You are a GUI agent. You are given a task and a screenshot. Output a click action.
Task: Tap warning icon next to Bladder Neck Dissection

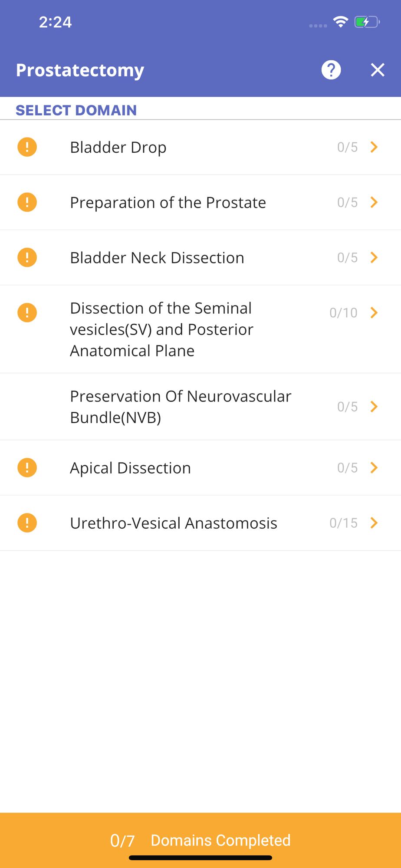[x=27, y=257]
